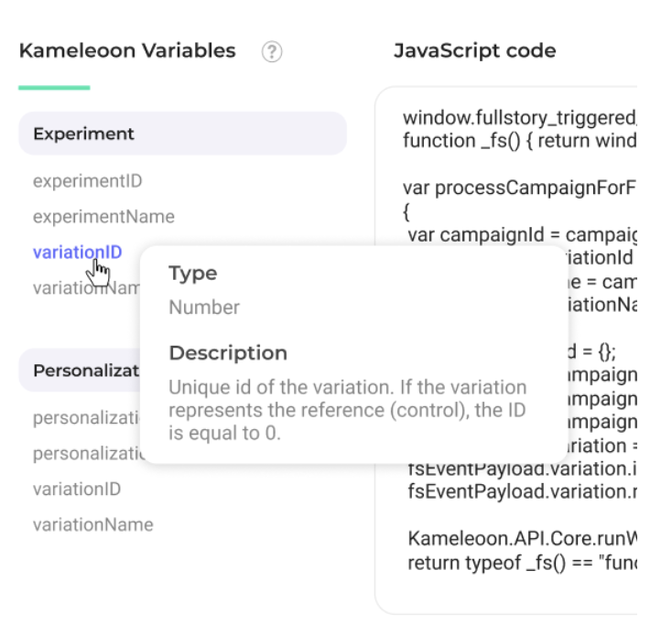Click the Kameleoon Variables heading
The image size is (672, 635).
(127, 50)
